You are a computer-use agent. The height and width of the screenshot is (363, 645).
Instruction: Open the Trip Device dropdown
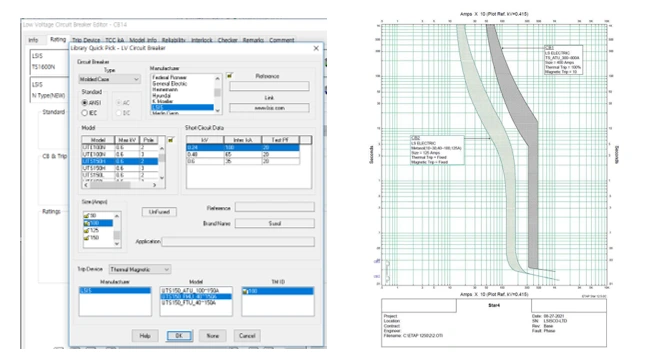140,269
